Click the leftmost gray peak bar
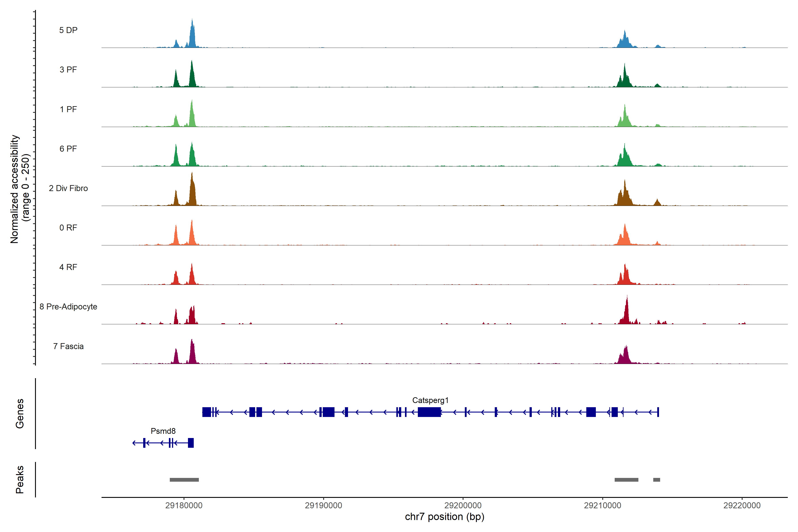This screenshot has height=532, width=798. [x=184, y=480]
